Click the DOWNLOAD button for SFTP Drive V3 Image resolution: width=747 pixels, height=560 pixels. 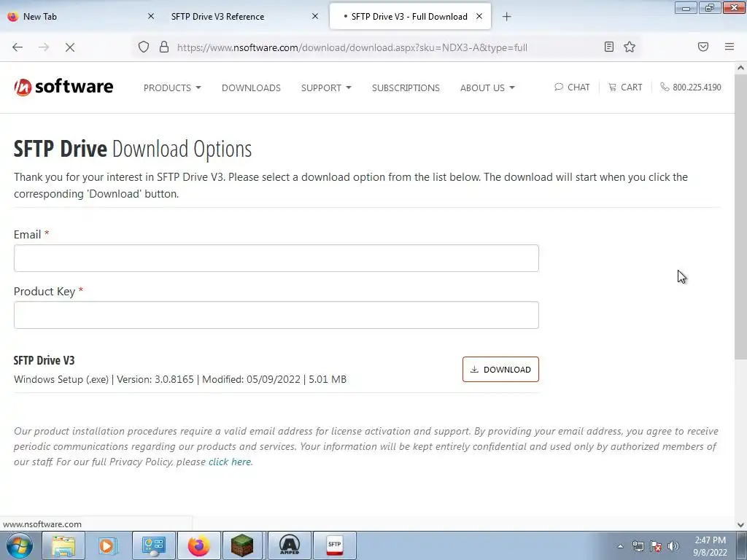click(500, 370)
